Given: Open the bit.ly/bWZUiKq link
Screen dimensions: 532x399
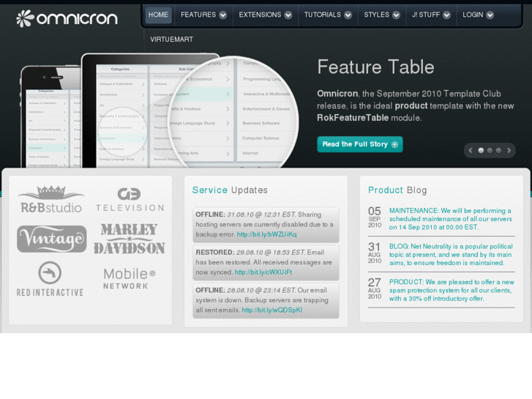Looking at the screenshot, I should coord(266,234).
